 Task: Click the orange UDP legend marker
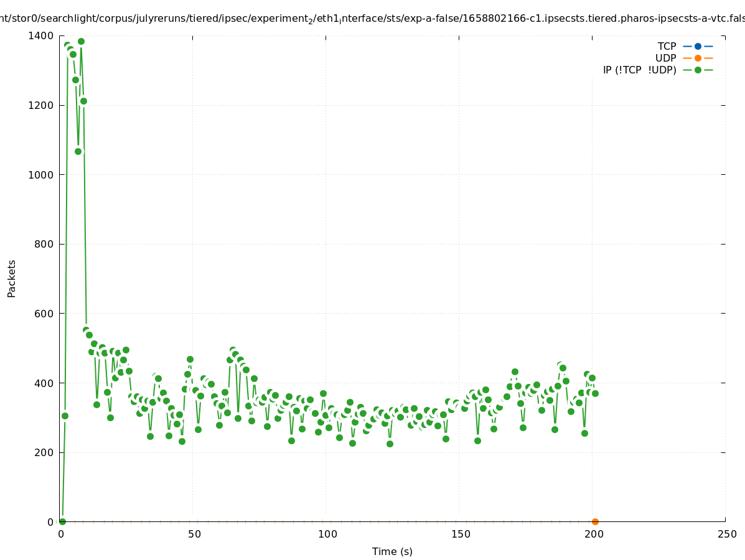coord(698,58)
